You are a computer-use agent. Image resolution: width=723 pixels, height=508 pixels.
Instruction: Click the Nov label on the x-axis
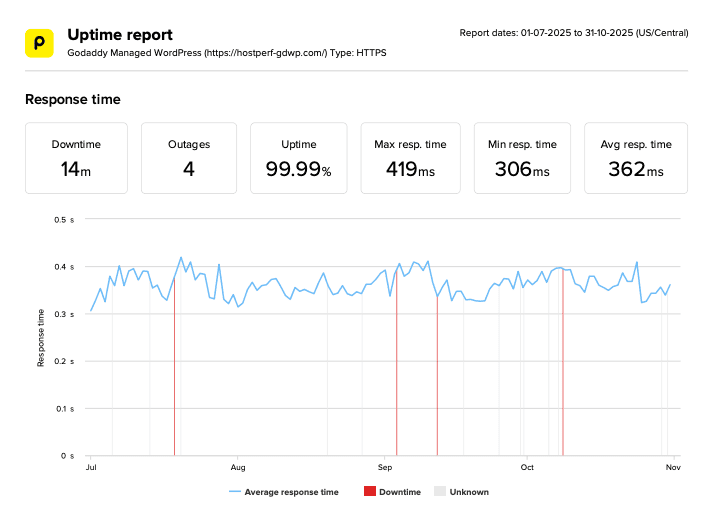point(674,467)
